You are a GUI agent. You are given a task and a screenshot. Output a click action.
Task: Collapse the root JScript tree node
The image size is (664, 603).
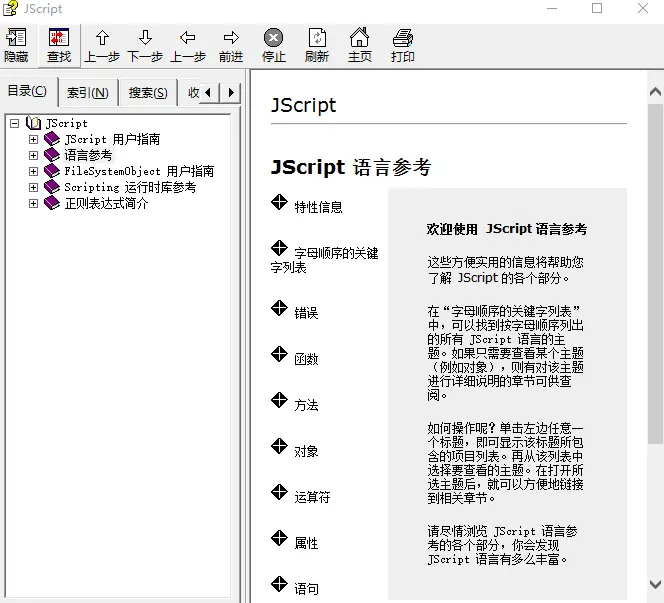click(x=14, y=124)
